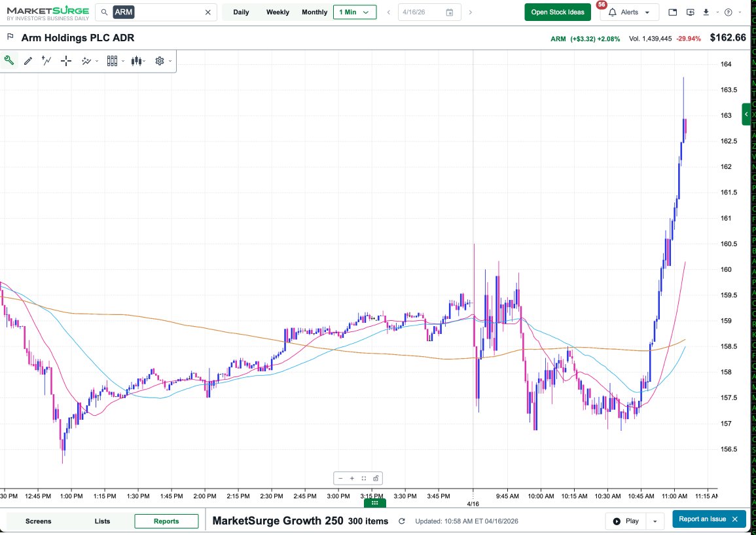The image size is (756, 535).
Task: Expand the column layout dropdown arrow
Action: point(123,62)
